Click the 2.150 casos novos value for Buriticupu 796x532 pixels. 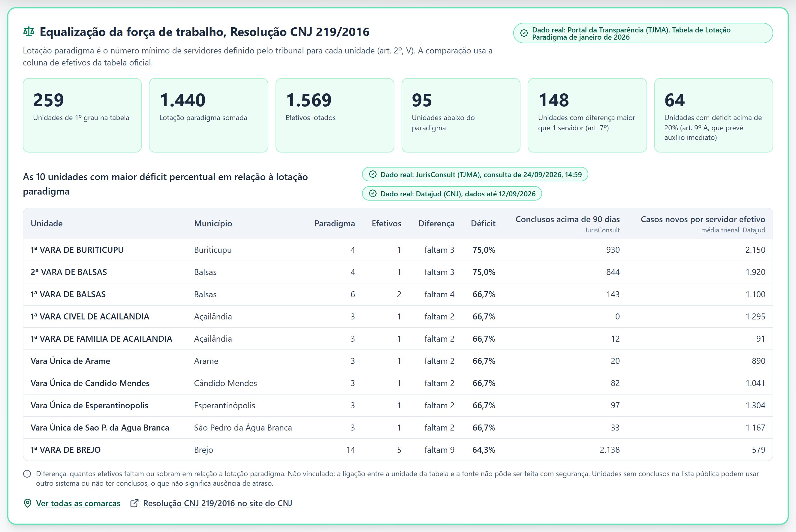755,250
